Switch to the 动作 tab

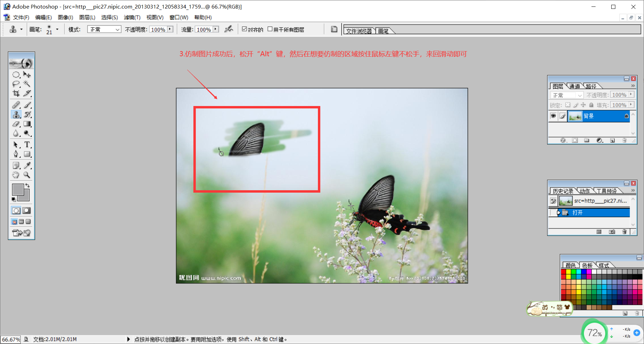[x=585, y=191]
